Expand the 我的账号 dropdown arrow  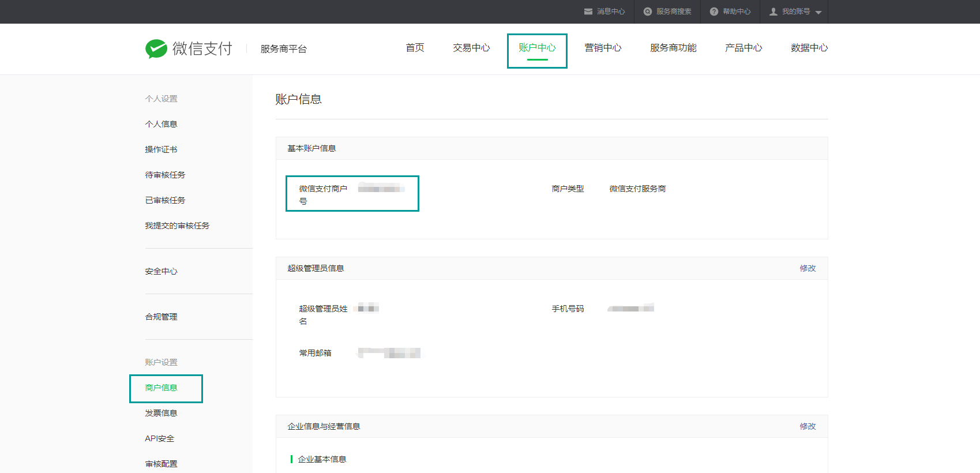[818, 12]
